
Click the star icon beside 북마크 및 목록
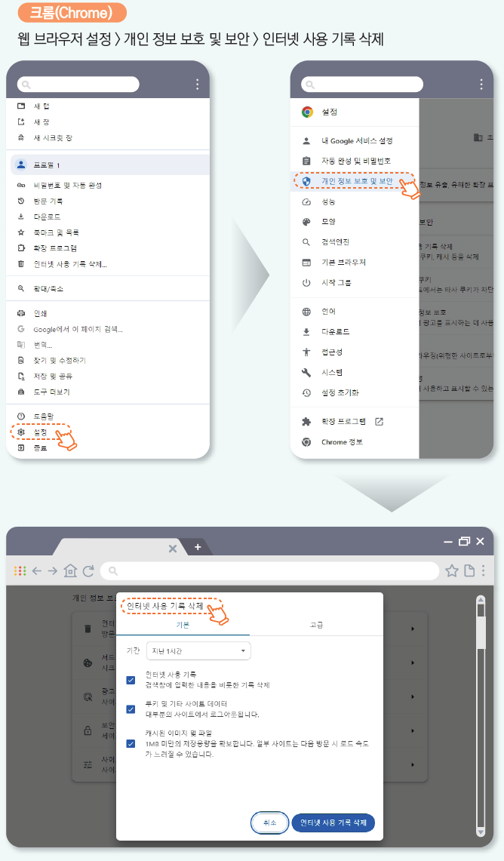[21, 232]
